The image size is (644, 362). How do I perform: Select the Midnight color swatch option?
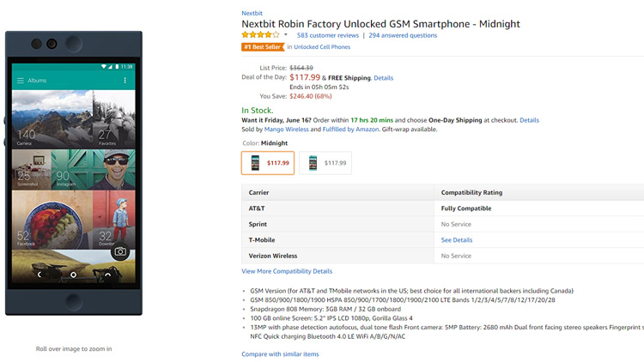[268, 163]
